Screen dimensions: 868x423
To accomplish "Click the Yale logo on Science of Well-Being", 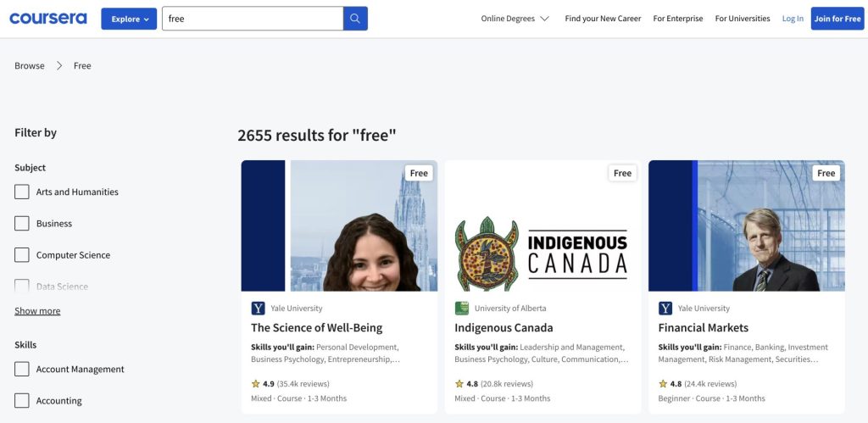I will [259, 309].
